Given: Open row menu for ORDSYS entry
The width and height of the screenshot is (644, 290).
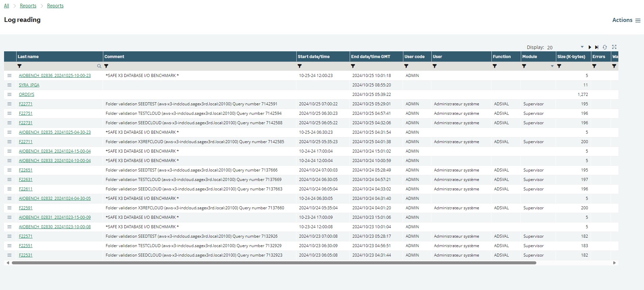Looking at the screenshot, I should pyautogui.click(x=9, y=95).
